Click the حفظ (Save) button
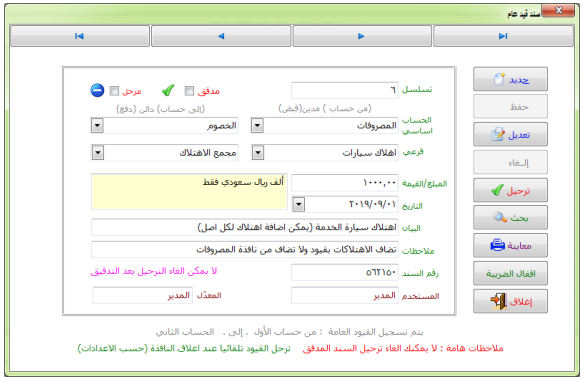Image resolution: width=584 pixels, height=378 pixels. (x=510, y=107)
